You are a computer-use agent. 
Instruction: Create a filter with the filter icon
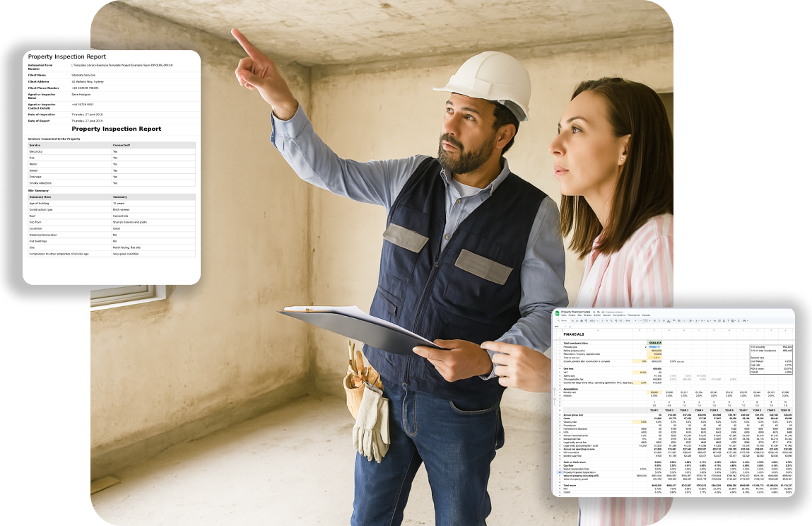pos(728,321)
